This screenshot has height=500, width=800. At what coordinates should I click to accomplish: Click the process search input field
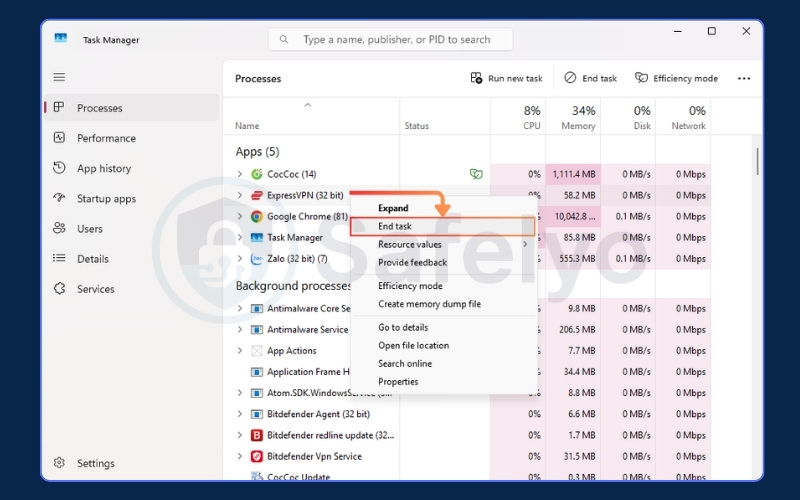390,39
